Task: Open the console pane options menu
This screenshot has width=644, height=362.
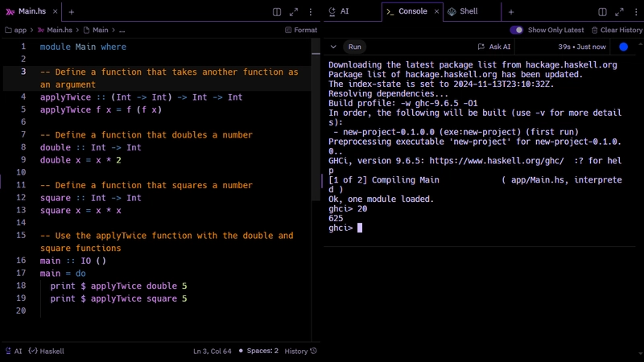Action: point(636,12)
